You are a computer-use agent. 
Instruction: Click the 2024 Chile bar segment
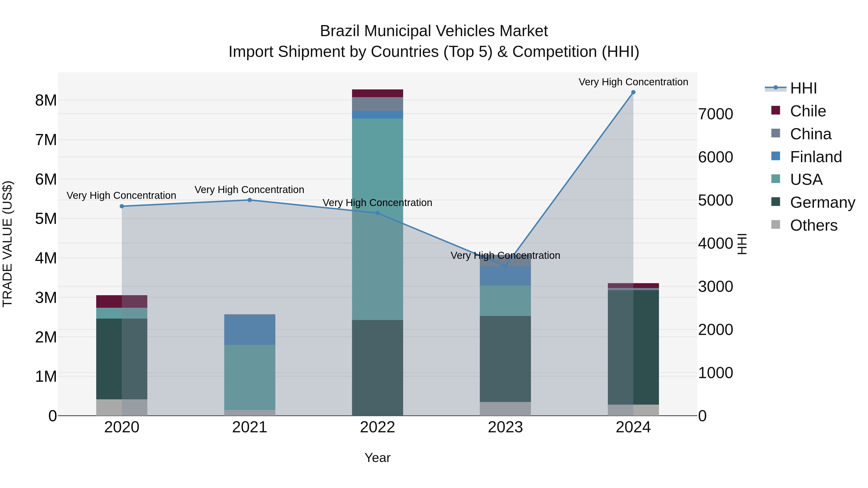633,286
